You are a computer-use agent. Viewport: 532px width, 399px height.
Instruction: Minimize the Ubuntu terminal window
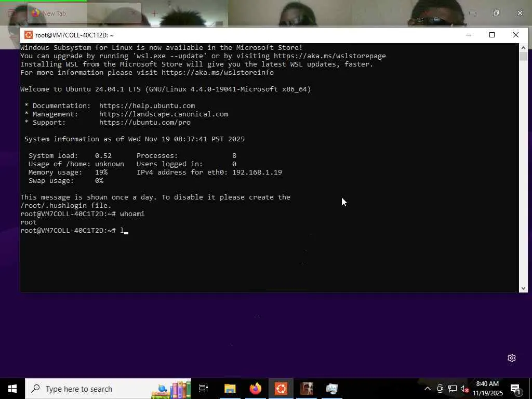469,35
